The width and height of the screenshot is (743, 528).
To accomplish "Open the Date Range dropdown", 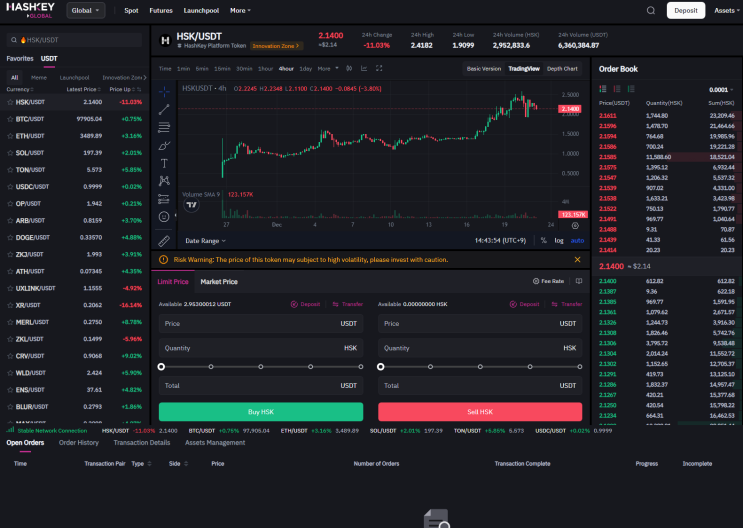I will pyautogui.click(x=205, y=241).
